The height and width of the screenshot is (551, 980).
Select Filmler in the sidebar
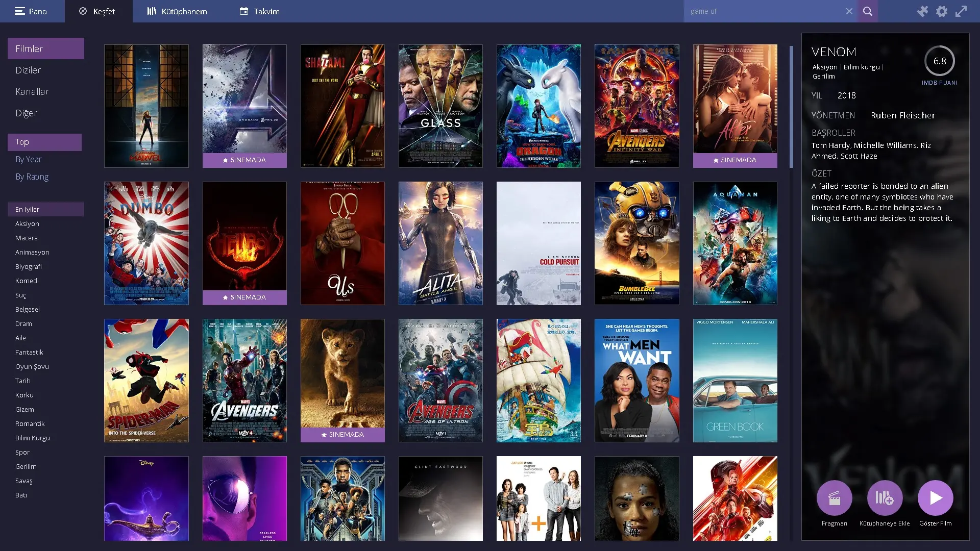pyautogui.click(x=46, y=48)
